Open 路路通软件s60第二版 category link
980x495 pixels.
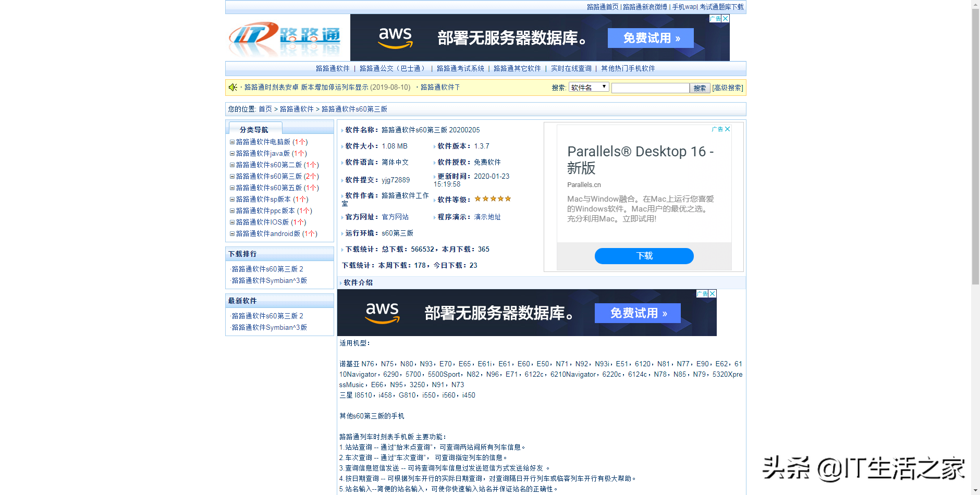tap(269, 165)
